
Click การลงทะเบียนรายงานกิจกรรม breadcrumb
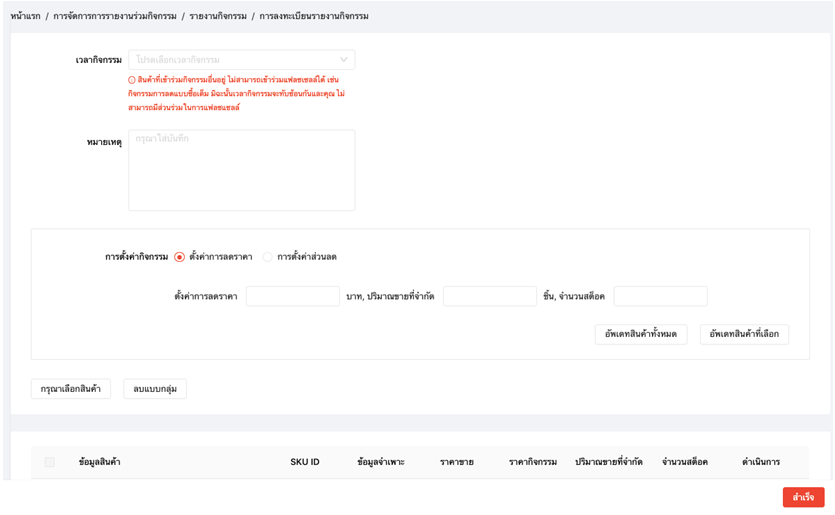[314, 16]
